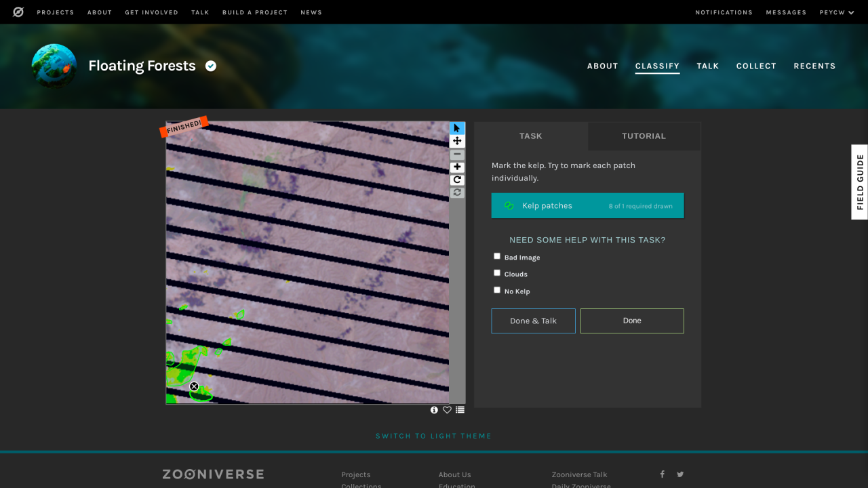This screenshot has width=868, height=488.
Task: Click the Done button
Action: [x=632, y=321]
